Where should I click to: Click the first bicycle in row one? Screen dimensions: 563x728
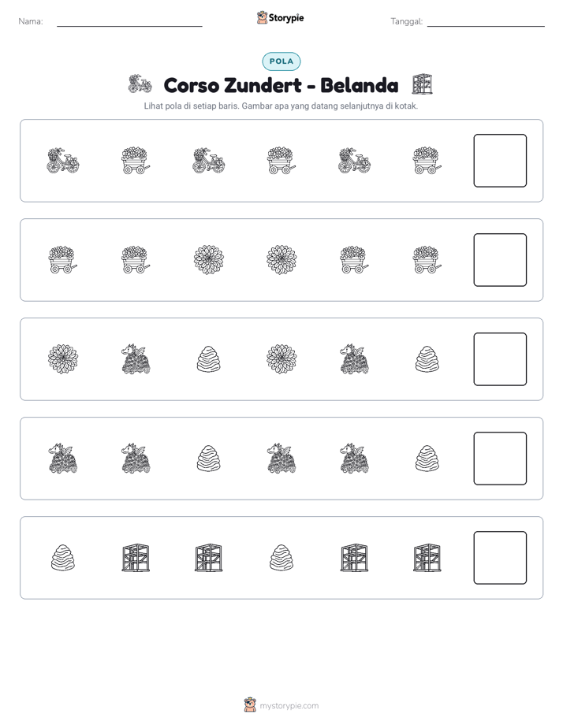(63, 161)
